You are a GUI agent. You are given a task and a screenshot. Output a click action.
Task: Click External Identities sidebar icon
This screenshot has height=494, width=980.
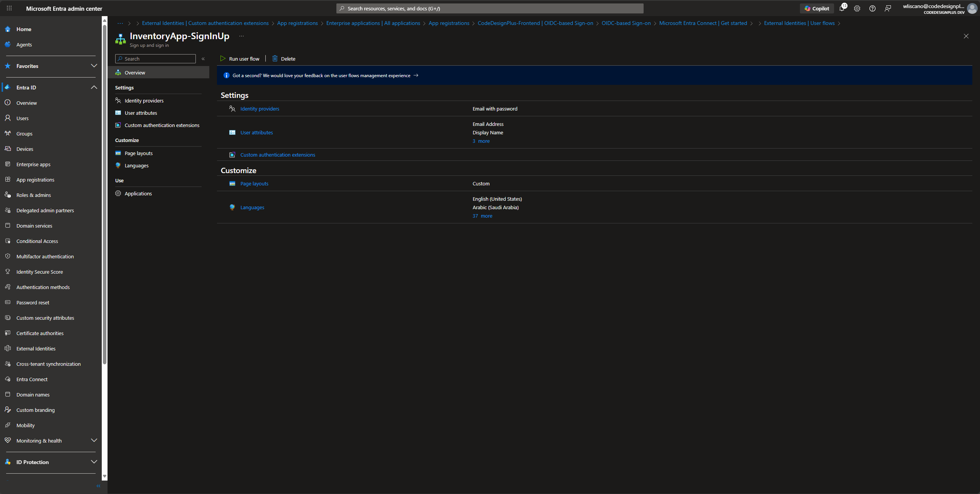(8, 348)
